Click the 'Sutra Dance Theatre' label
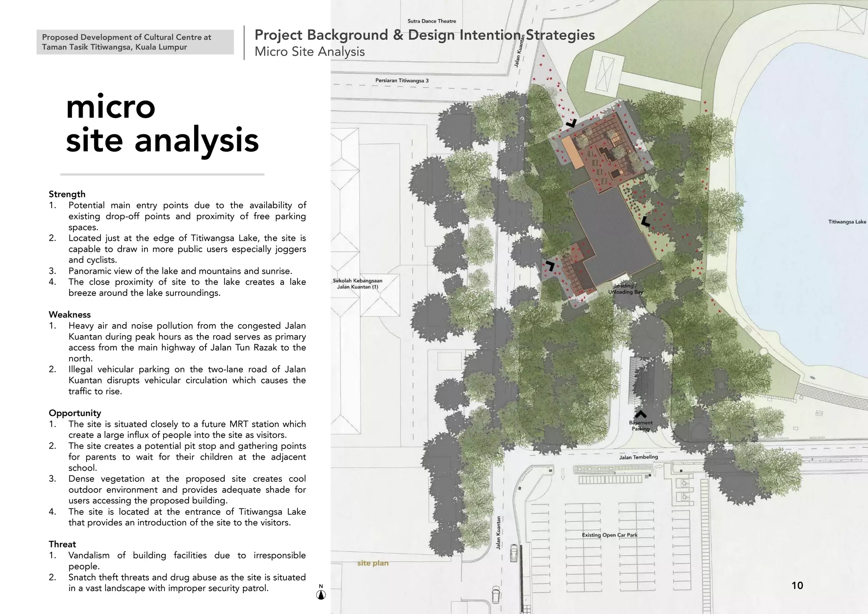 pos(432,21)
